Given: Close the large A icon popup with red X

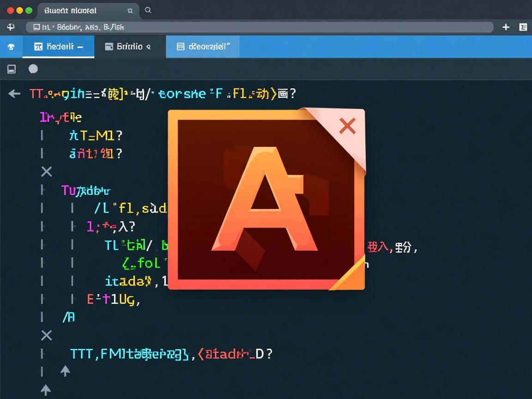Looking at the screenshot, I should [347, 126].
